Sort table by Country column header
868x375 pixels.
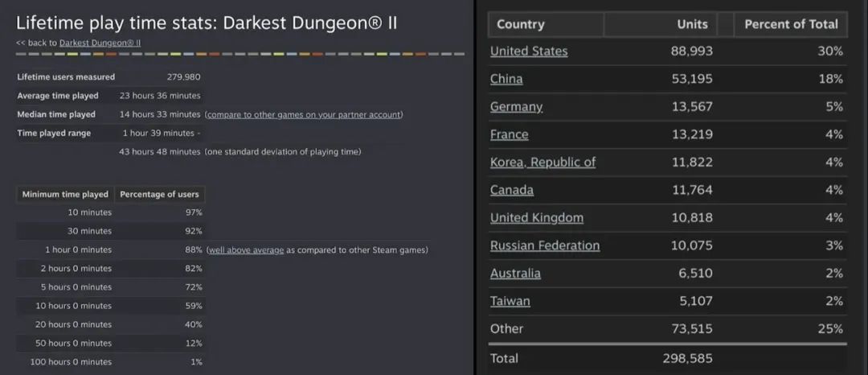point(521,24)
